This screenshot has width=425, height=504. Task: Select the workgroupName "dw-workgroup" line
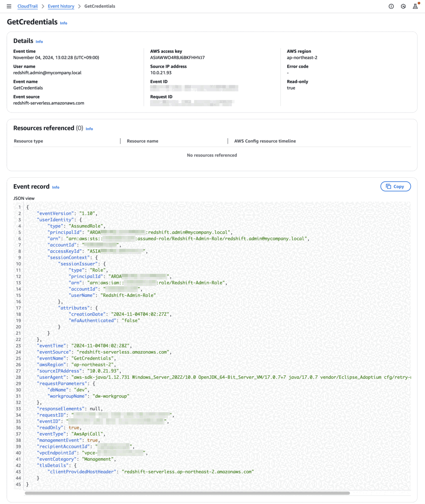point(89,396)
